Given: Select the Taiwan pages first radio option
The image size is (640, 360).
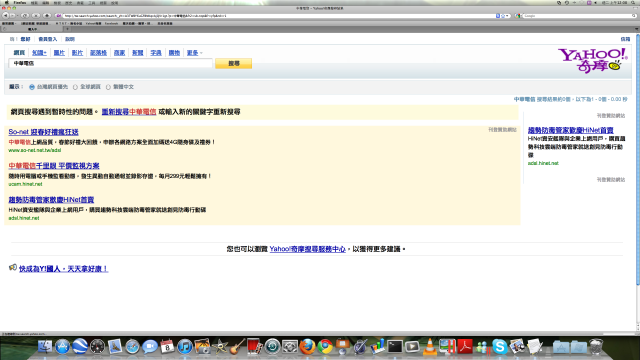Looking at the screenshot, I should (32, 87).
